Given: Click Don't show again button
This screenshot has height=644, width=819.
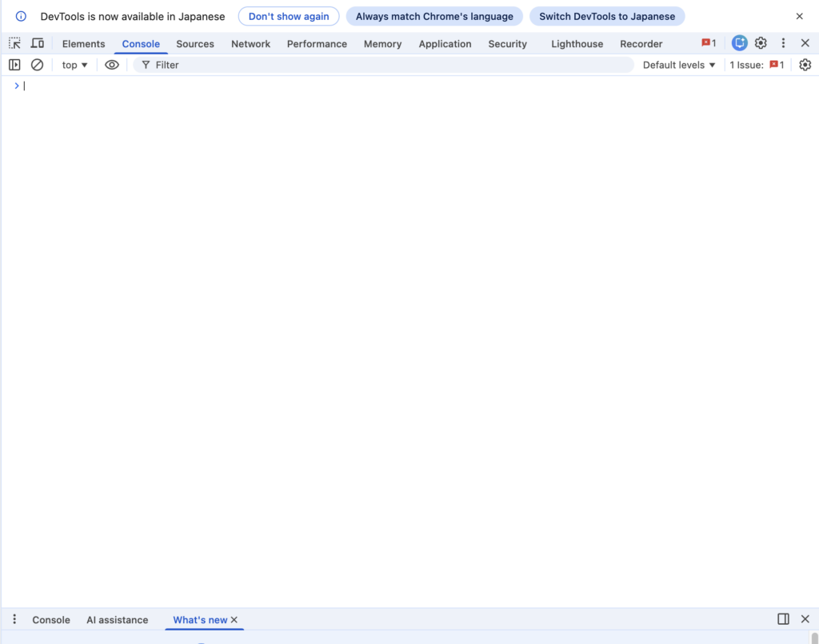Looking at the screenshot, I should pyautogui.click(x=289, y=16).
